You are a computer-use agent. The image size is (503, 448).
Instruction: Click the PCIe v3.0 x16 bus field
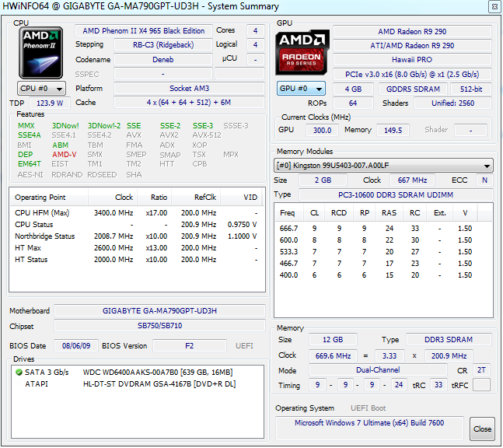pyautogui.click(x=412, y=75)
